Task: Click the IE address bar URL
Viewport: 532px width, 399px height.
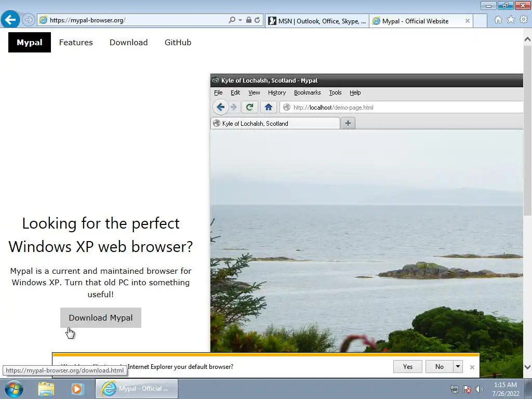Action: pyautogui.click(x=87, y=20)
